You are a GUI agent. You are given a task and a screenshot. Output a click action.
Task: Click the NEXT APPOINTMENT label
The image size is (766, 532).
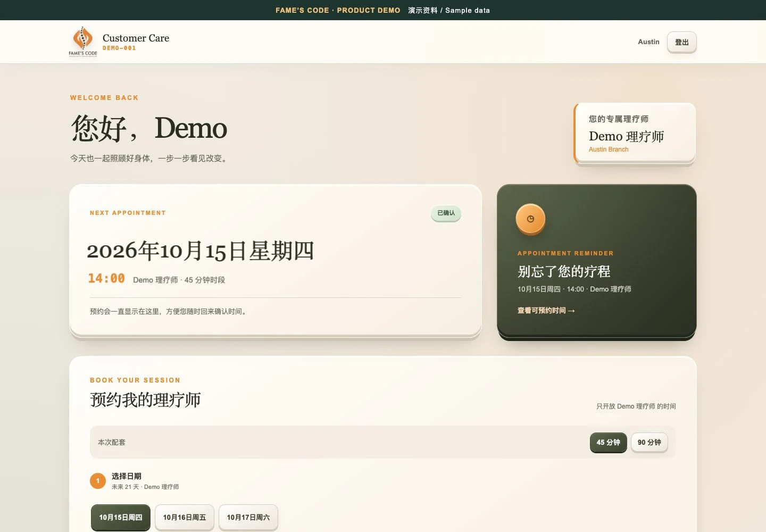pyautogui.click(x=128, y=213)
